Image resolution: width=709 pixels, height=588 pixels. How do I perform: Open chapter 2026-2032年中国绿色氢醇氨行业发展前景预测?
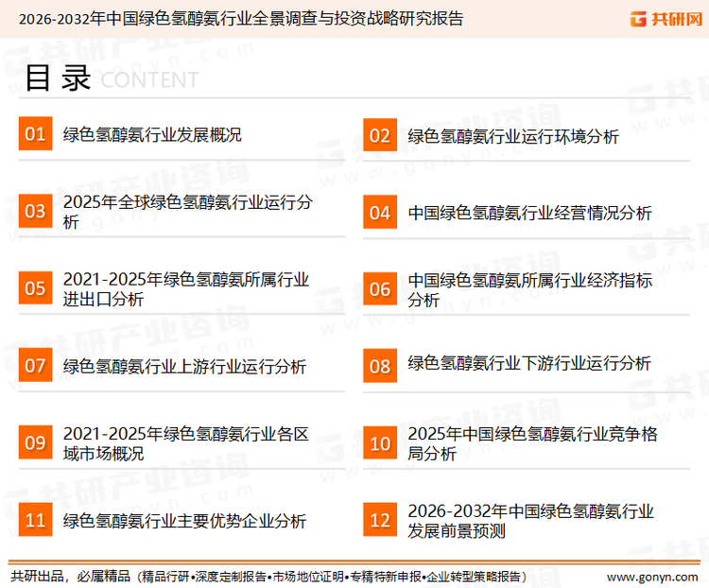[x=531, y=521]
